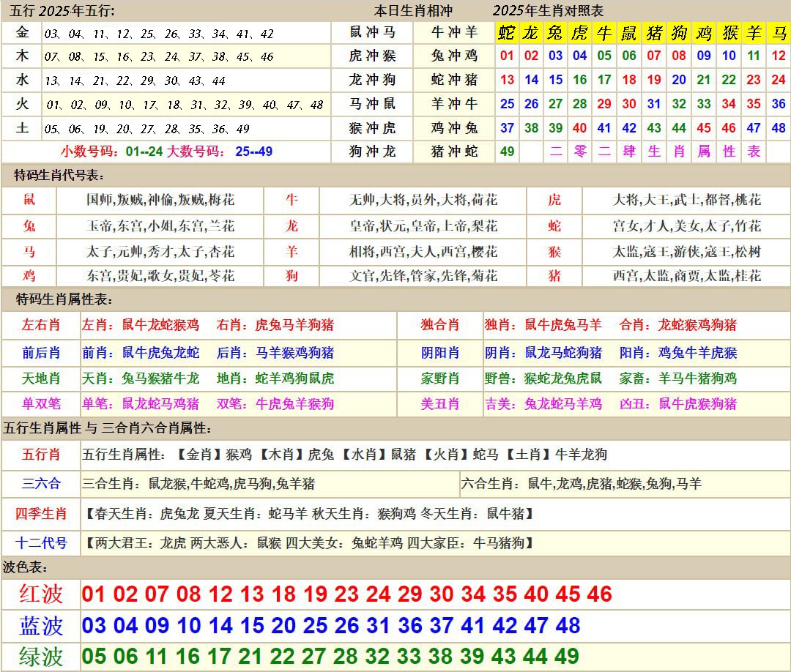Click the yellow 马 zodiac header cell
Screen dimensions: 791x672
tap(779, 33)
